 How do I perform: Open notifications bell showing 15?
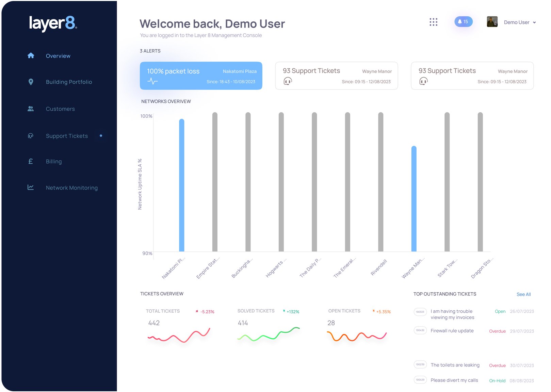(x=463, y=22)
